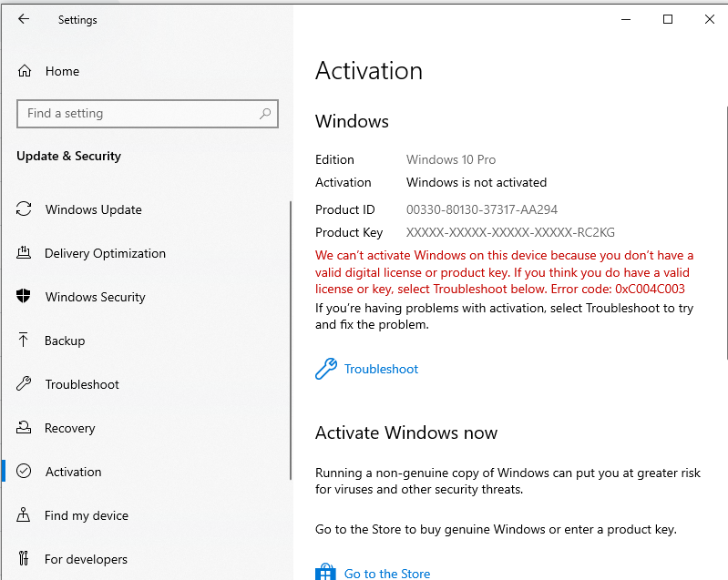The width and height of the screenshot is (728, 580).
Task: Go back with the arrow icon
Action: (x=24, y=19)
